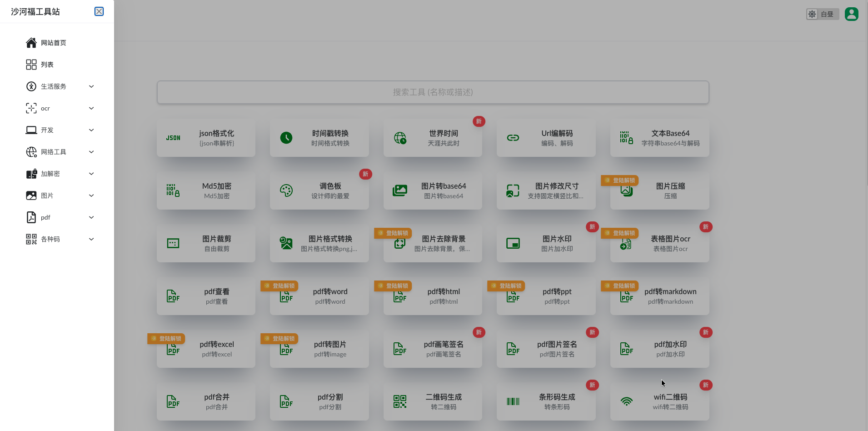Click the clock icon for 时间戳转换
This screenshot has height=431, width=868.
pyautogui.click(x=286, y=138)
